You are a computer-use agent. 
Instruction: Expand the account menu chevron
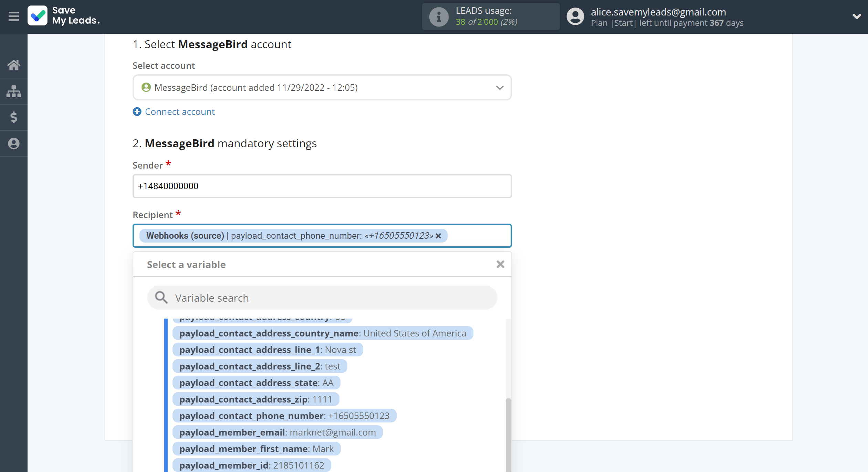(x=857, y=16)
